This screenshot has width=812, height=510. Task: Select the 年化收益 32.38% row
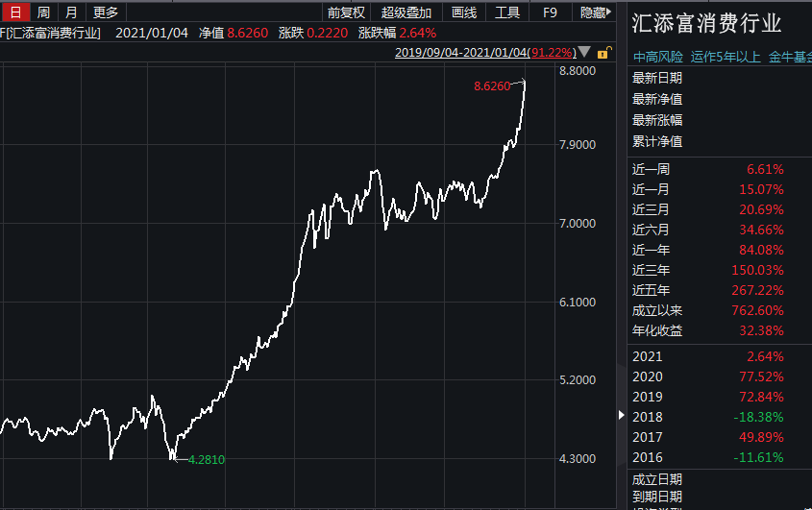(x=708, y=330)
